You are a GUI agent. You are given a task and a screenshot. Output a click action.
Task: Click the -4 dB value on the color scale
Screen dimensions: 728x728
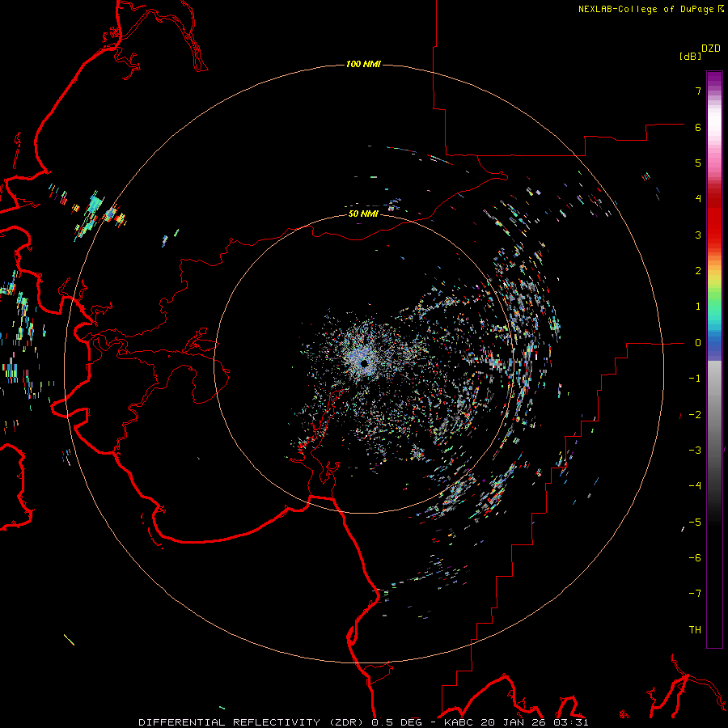695,486
